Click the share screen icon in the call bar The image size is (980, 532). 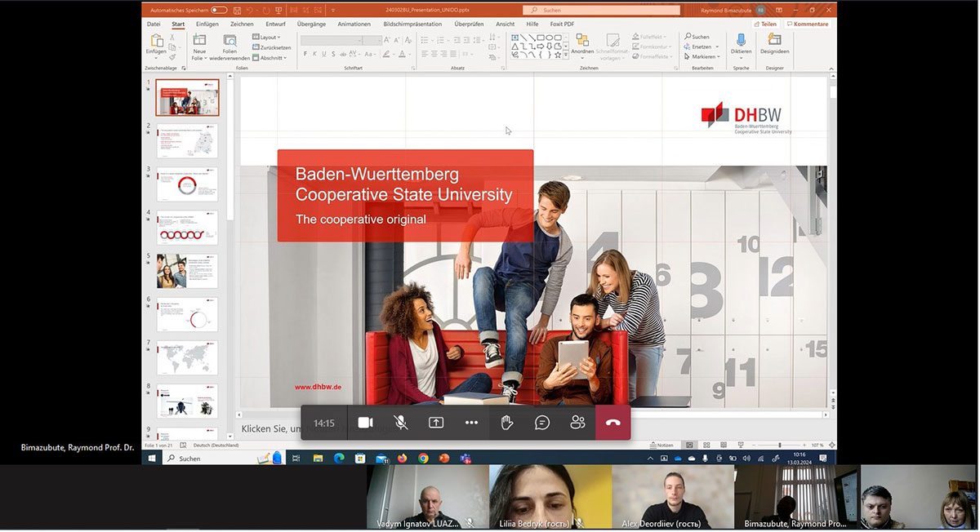(436, 423)
